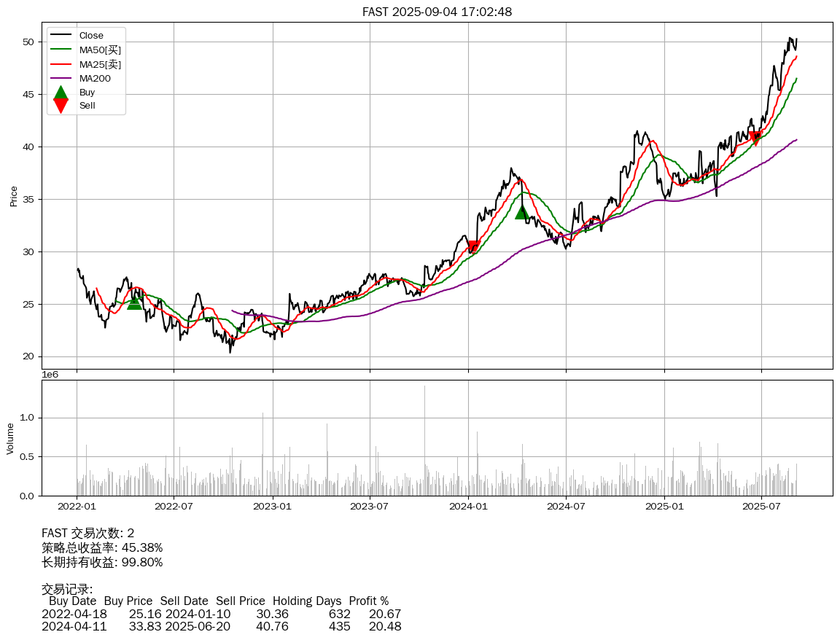Click the black Close line swatch in legend

click(x=61, y=36)
